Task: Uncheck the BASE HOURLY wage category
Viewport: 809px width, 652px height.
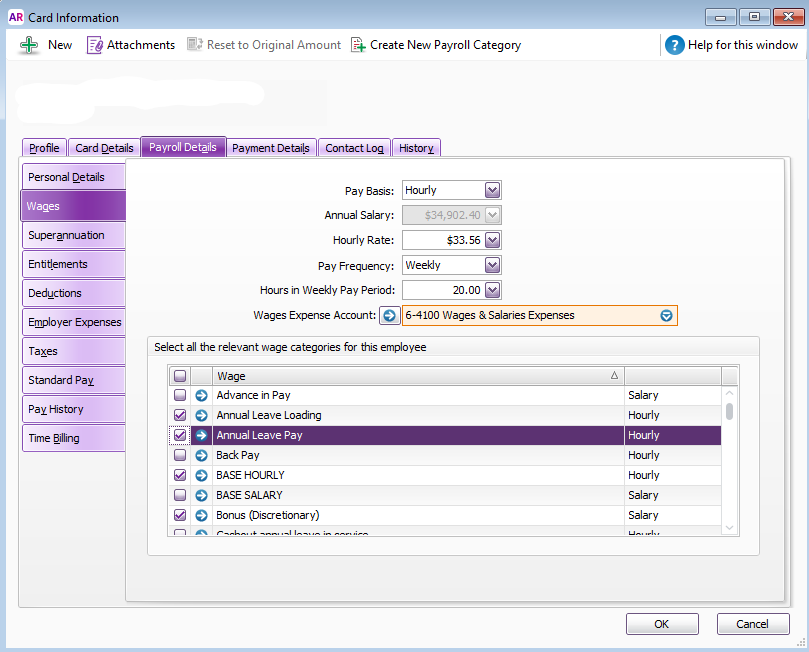Action: click(x=180, y=476)
